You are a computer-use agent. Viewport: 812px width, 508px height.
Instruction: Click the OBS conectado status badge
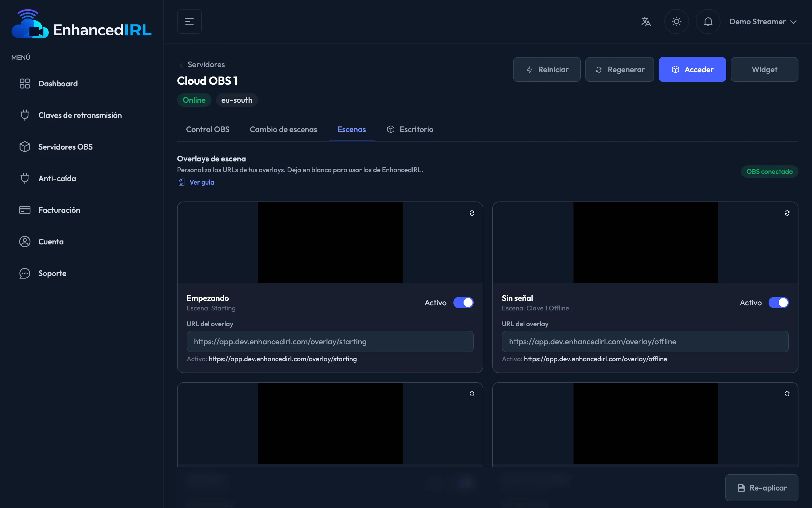[769, 172]
